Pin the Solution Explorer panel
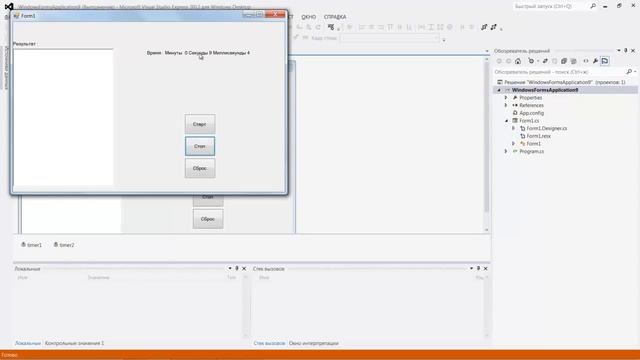Screen dimensions: 640x360 pos(626,51)
